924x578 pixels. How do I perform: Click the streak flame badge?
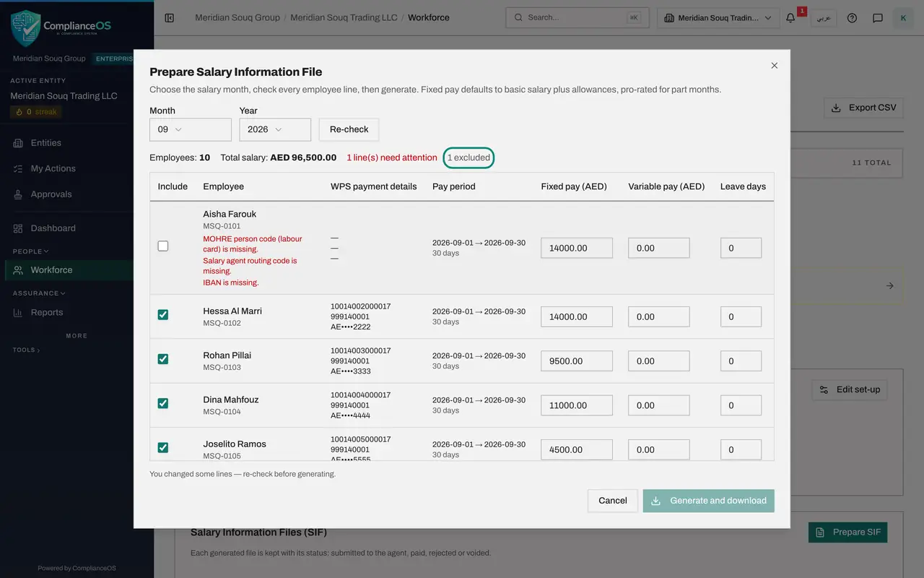click(36, 112)
